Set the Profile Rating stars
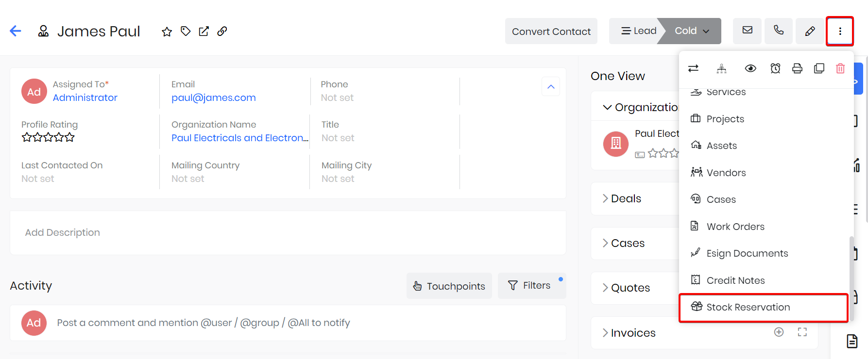This screenshot has height=359, width=868. pos(48,137)
